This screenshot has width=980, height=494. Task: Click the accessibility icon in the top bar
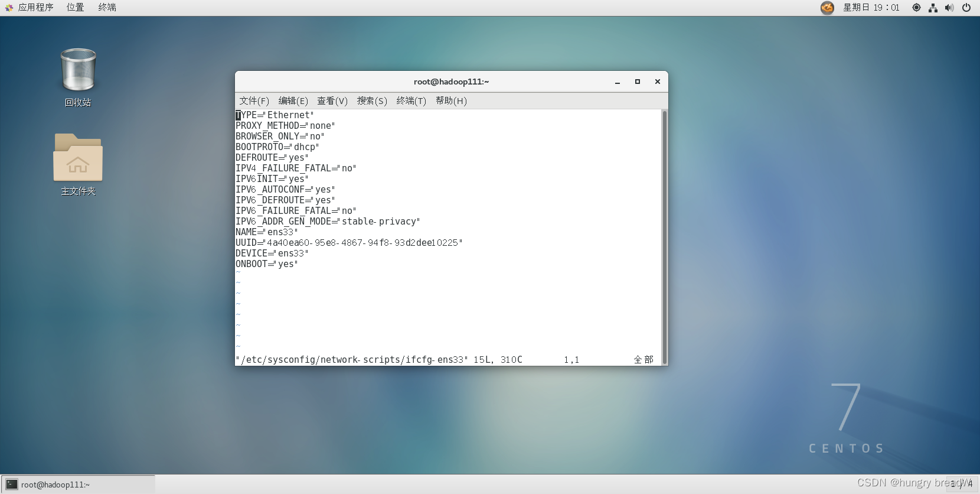pyautogui.click(x=916, y=8)
